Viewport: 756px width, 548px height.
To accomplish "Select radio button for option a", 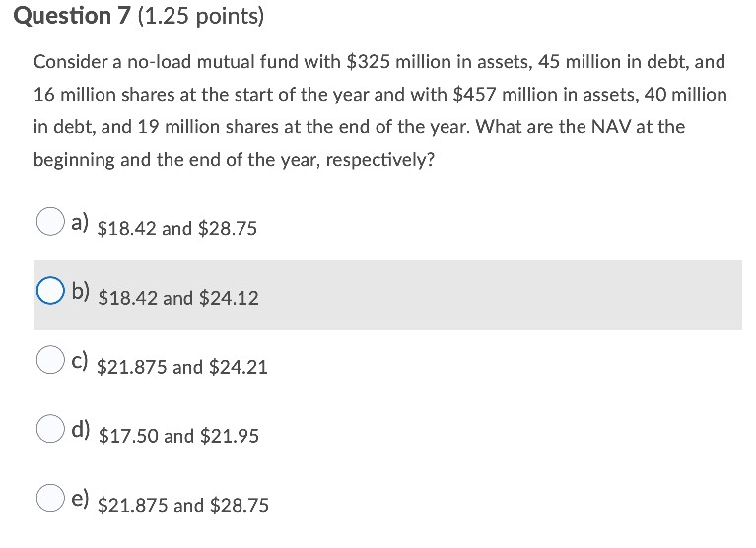I will tap(50, 221).
